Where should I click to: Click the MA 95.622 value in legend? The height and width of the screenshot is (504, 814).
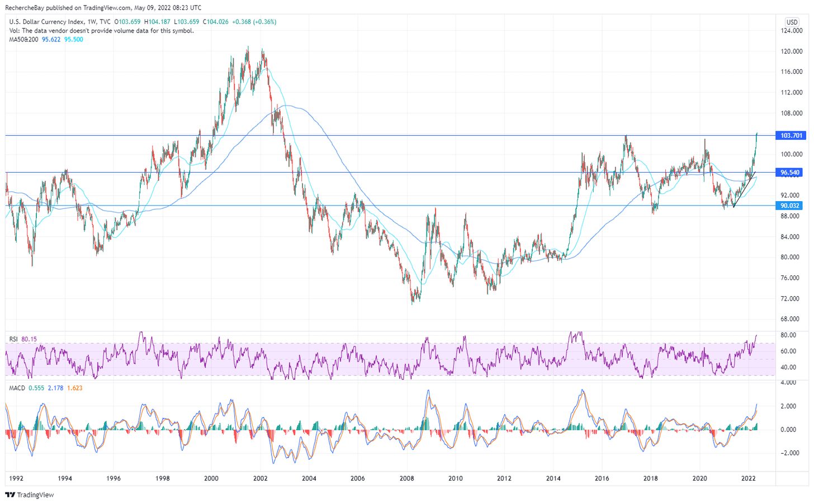[x=51, y=40]
